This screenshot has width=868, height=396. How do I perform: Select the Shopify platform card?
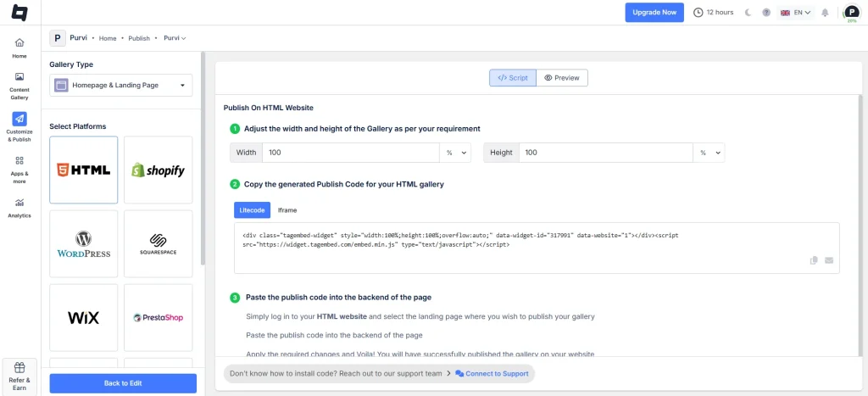[x=159, y=170]
